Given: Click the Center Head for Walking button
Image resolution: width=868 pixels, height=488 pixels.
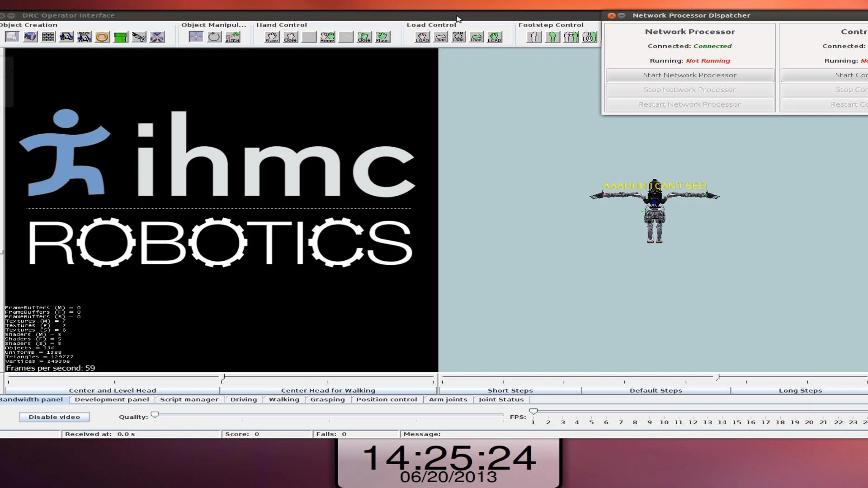Looking at the screenshot, I should click(x=328, y=390).
